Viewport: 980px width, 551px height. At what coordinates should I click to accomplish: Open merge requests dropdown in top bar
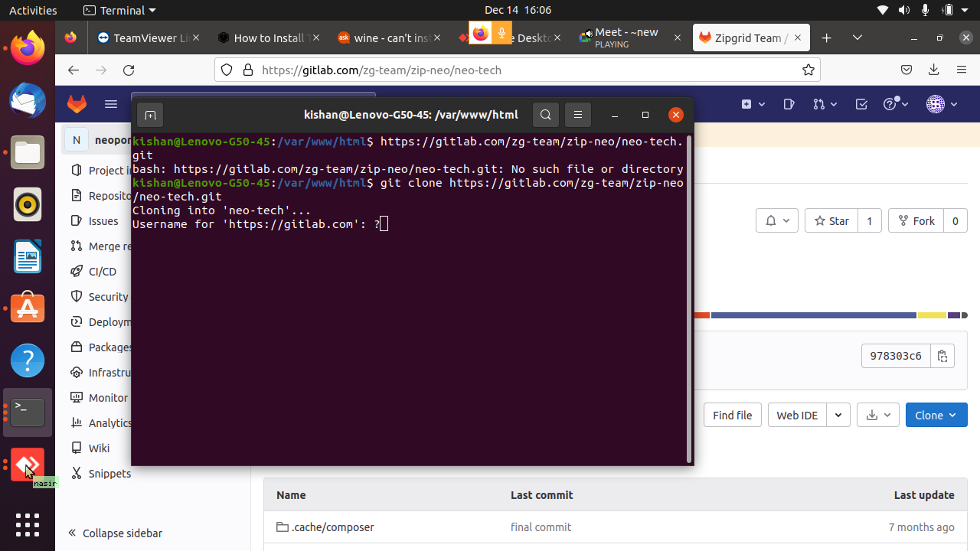[825, 104]
